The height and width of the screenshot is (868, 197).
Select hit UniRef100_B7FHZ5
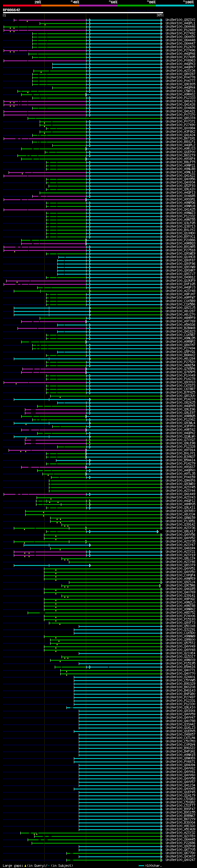[180, 393]
